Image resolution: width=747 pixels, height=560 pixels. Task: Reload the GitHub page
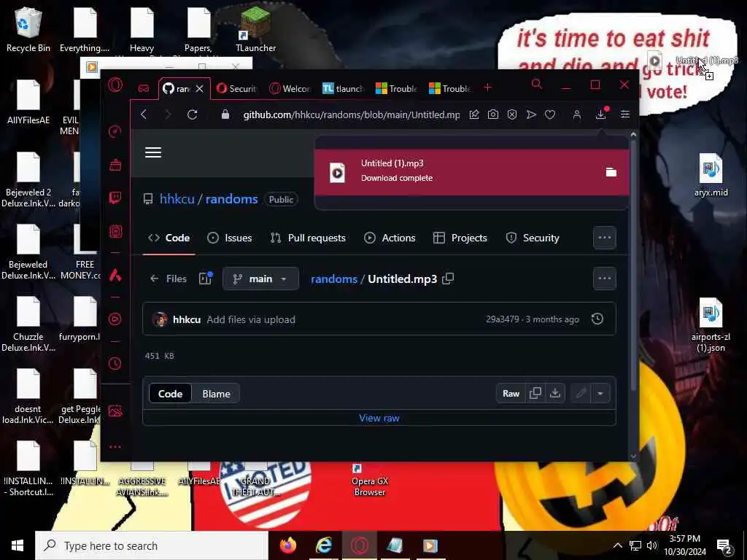click(x=192, y=114)
